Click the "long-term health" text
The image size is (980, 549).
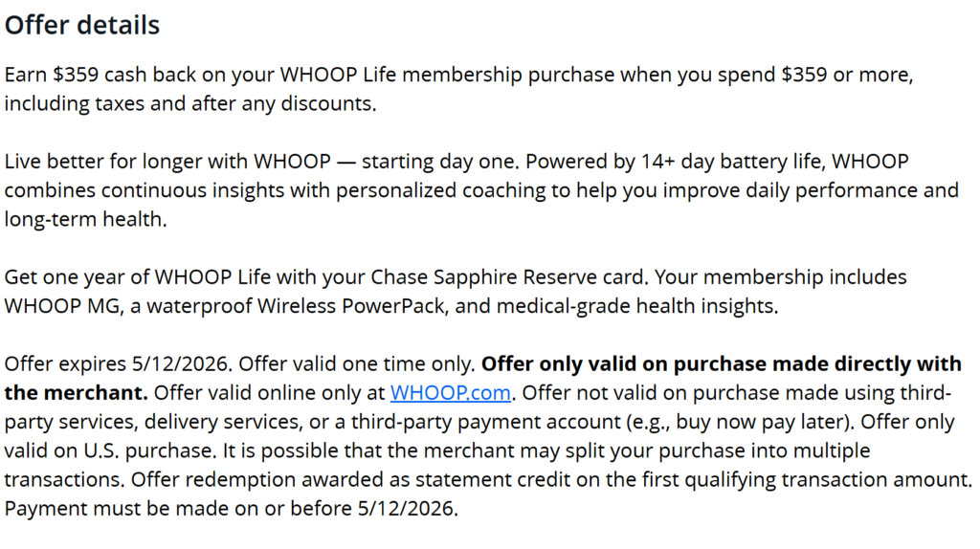click(82, 219)
